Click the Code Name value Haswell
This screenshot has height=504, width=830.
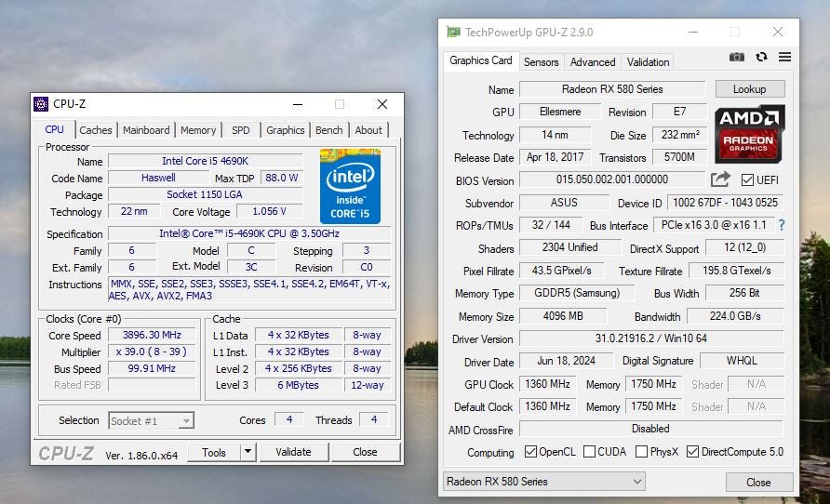tap(158, 178)
